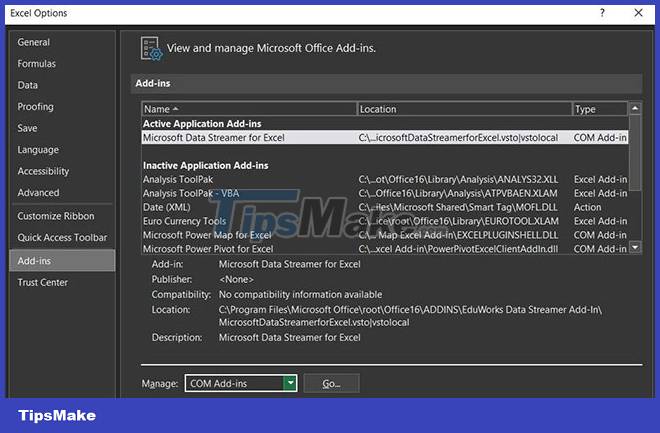Switch to the Formulas category
Viewport: 660px width, 433px height.
[x=37, y=64]
